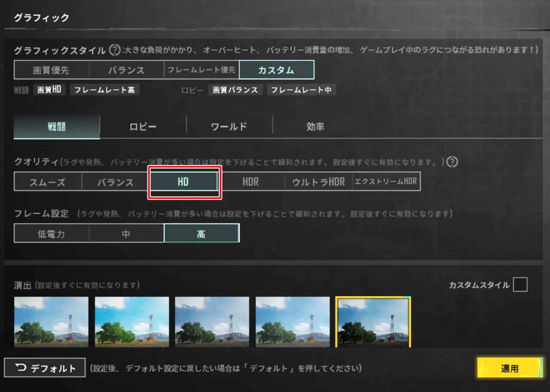Enable the カスタムスタイル checkbox
This screenshot has width=550, height=392.
click(520, 285)
